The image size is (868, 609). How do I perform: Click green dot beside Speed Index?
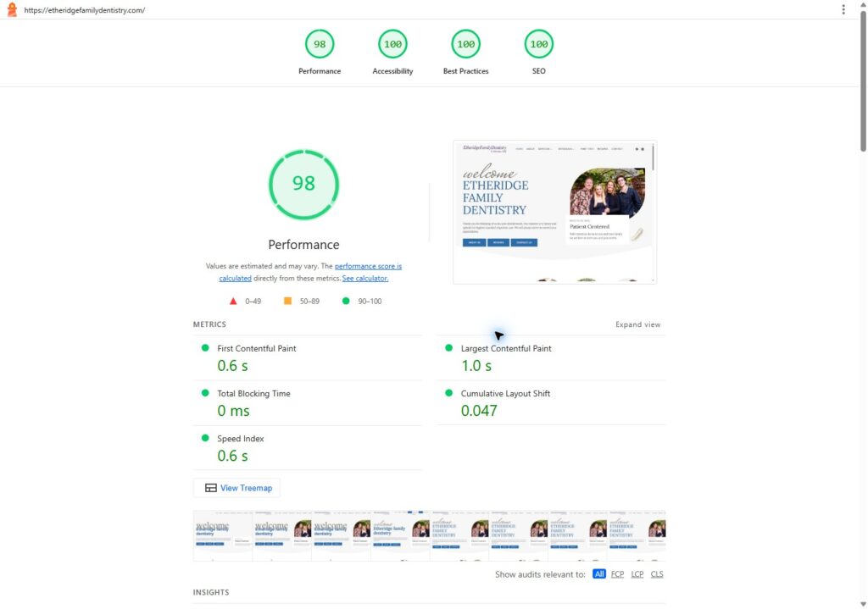[x=205, y=438]
